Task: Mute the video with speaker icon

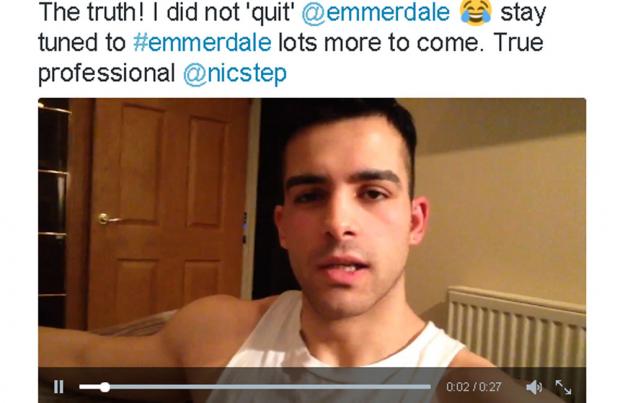Action: point(534,387)
